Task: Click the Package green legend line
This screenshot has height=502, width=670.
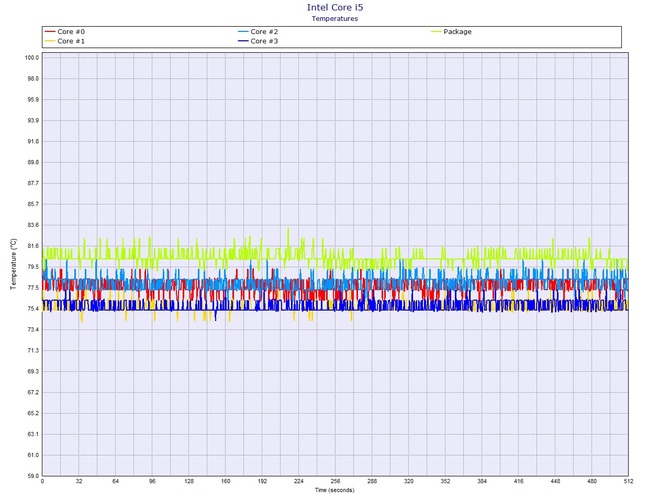Action: pyautogui.click(x=436, y=32)
